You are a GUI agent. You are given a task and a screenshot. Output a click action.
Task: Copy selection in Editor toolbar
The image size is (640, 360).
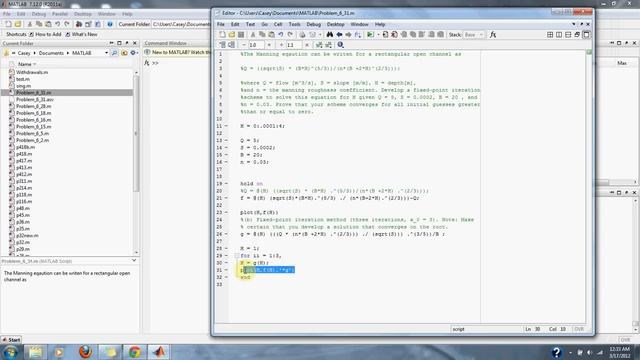[262, 35]
